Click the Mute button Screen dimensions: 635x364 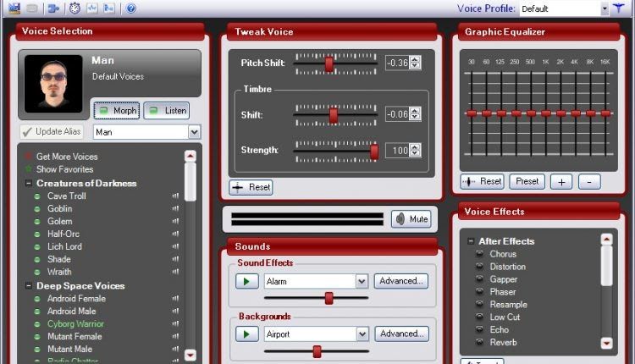pyautogui.click(x=411, y=218)
